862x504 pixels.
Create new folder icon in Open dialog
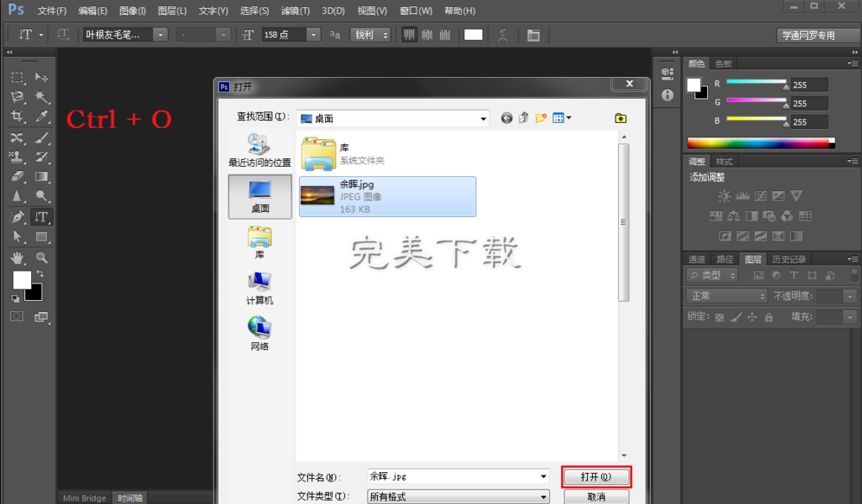(541, 118)
